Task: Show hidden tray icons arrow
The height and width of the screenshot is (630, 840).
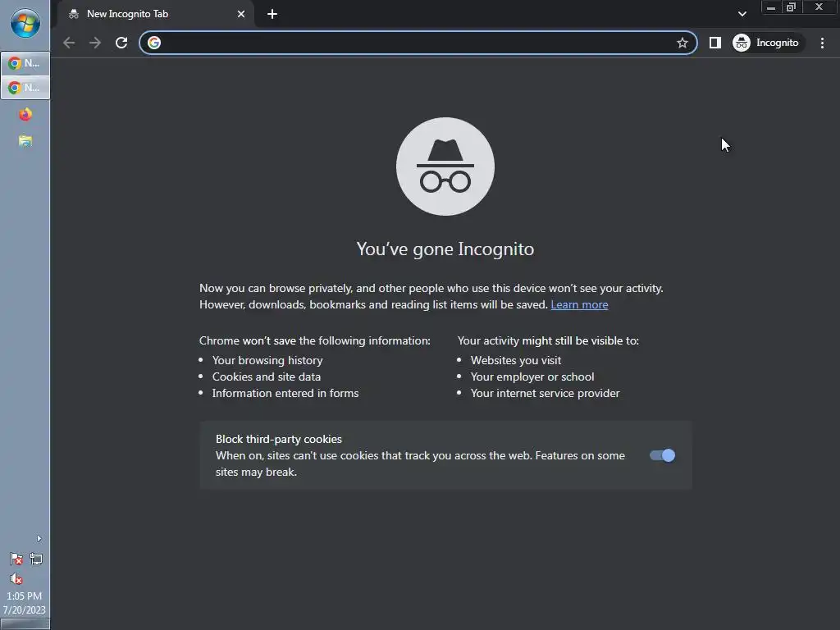Action: 39,538
